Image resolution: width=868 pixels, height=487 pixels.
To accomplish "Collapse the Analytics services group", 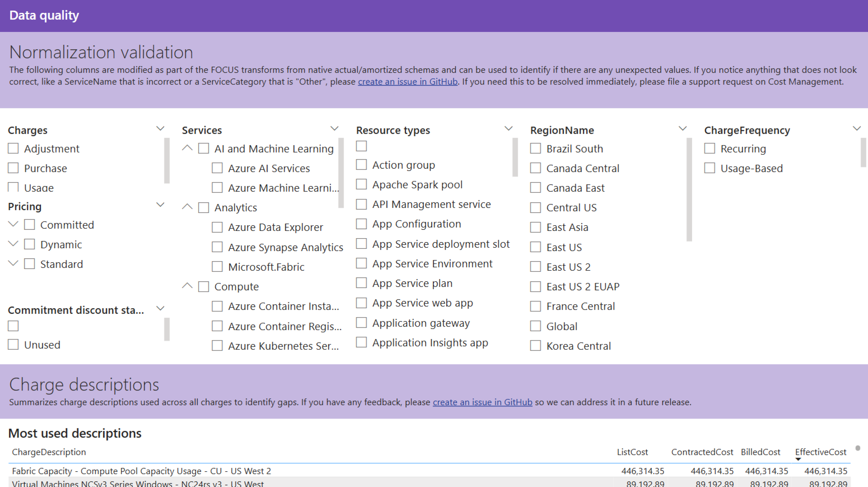I will click(x=187, y=207).
